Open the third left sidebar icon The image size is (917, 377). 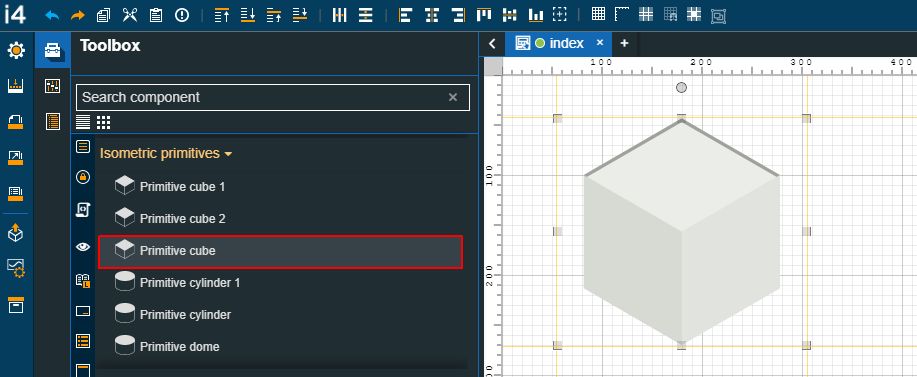pyautogui.click(x=16, y=122)
